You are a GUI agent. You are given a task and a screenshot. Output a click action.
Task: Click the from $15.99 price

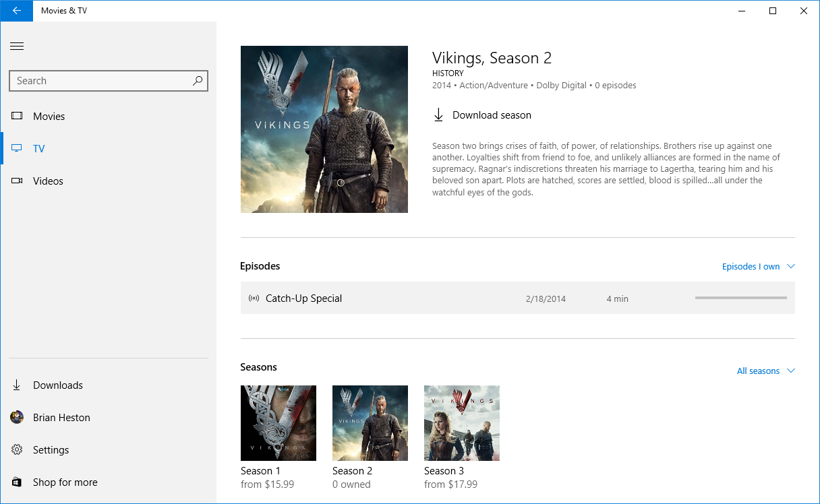267,484
